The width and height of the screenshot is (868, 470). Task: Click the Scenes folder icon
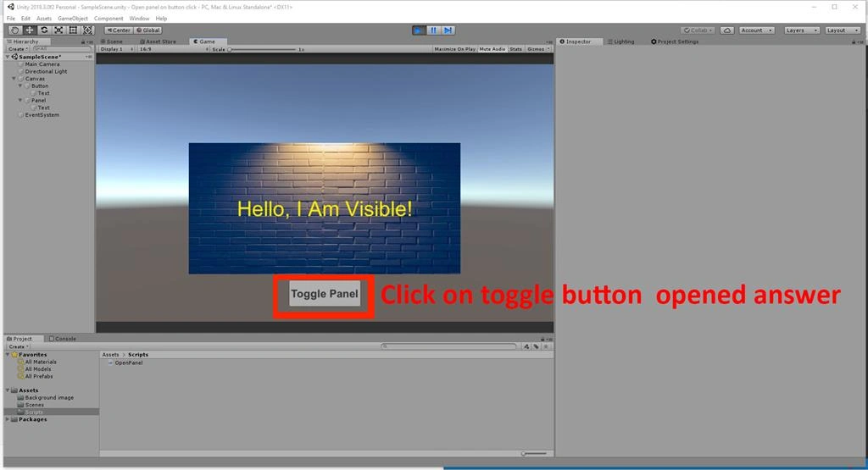(x=20, y=405)
